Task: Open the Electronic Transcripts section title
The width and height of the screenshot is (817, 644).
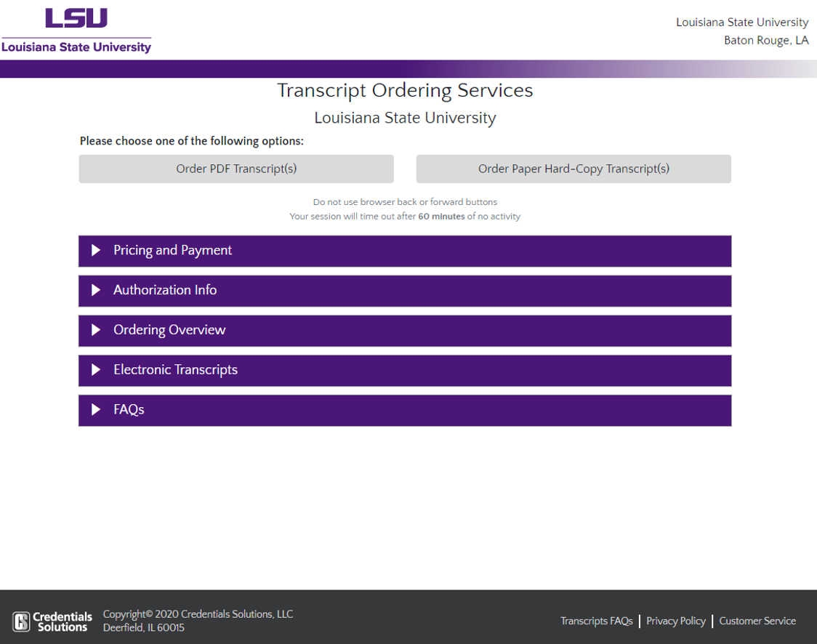Action: (176, 370)
